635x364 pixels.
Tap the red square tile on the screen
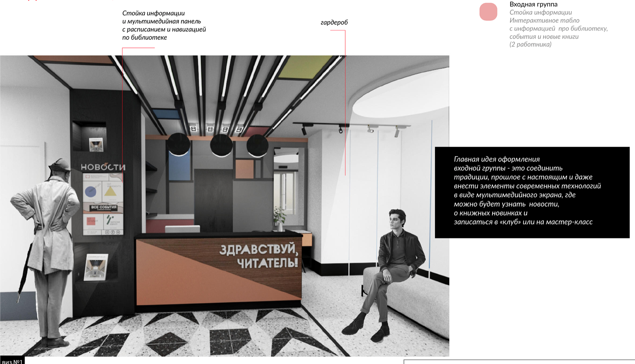91,221
